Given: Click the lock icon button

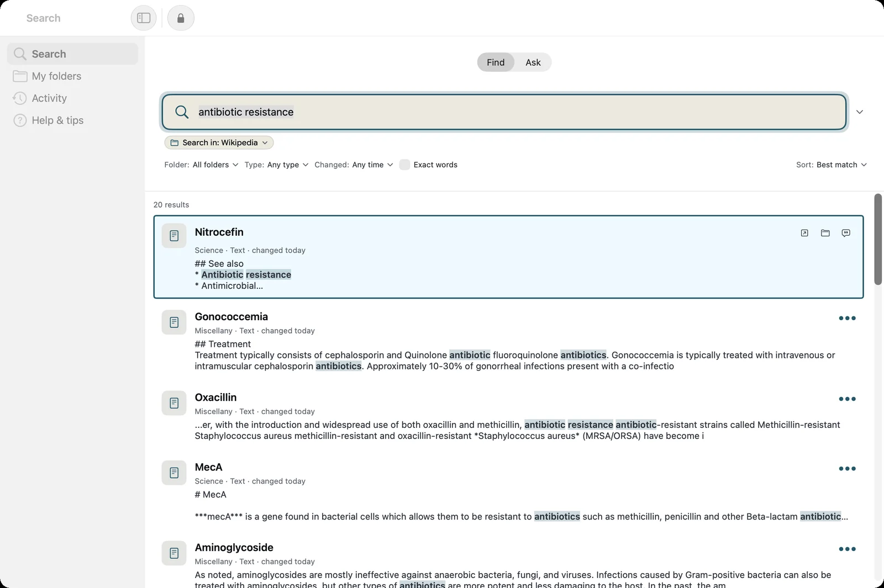Looking at the screenshot, I should 181,18.
